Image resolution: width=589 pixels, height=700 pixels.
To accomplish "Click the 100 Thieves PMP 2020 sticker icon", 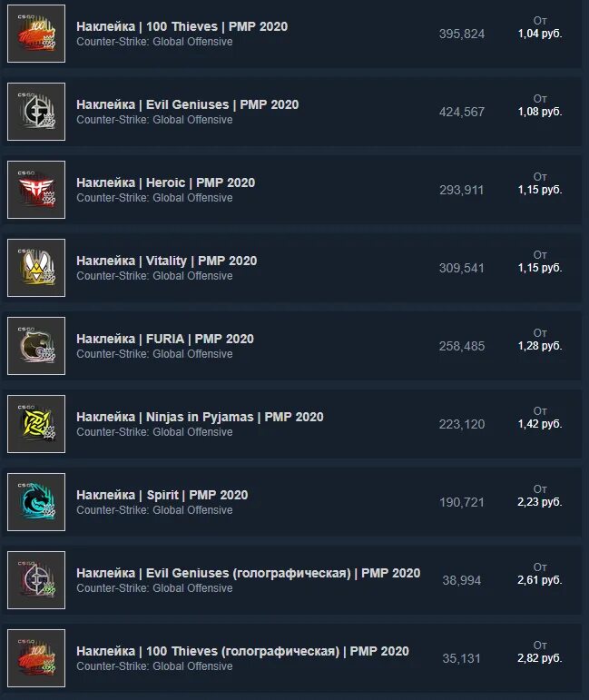I will (36, 34).
